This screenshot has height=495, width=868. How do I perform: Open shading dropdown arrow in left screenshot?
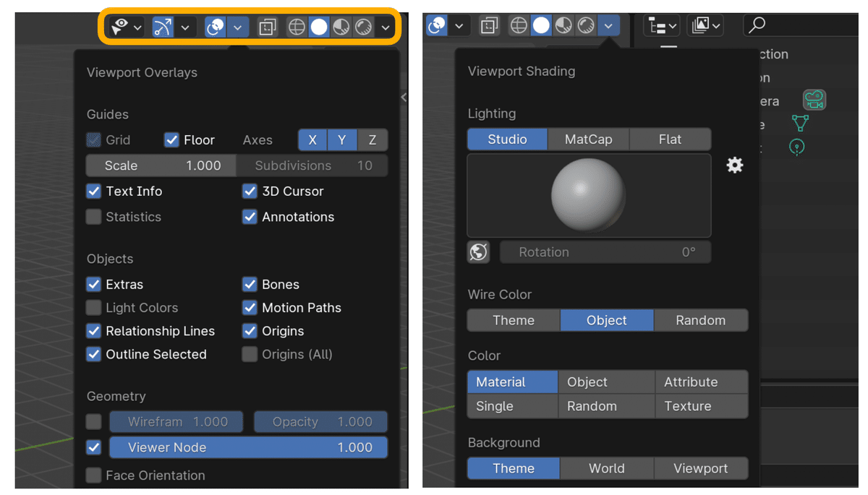point(386,27)
